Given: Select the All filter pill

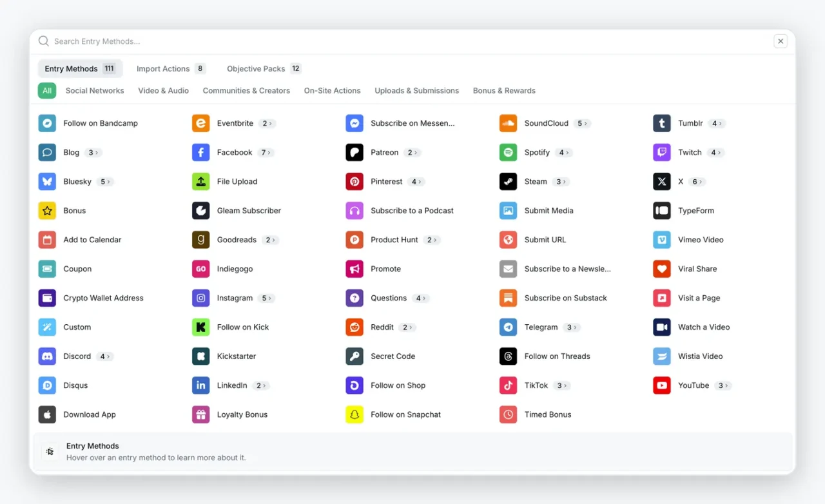Looking at the screenshot, I should 47,91.
